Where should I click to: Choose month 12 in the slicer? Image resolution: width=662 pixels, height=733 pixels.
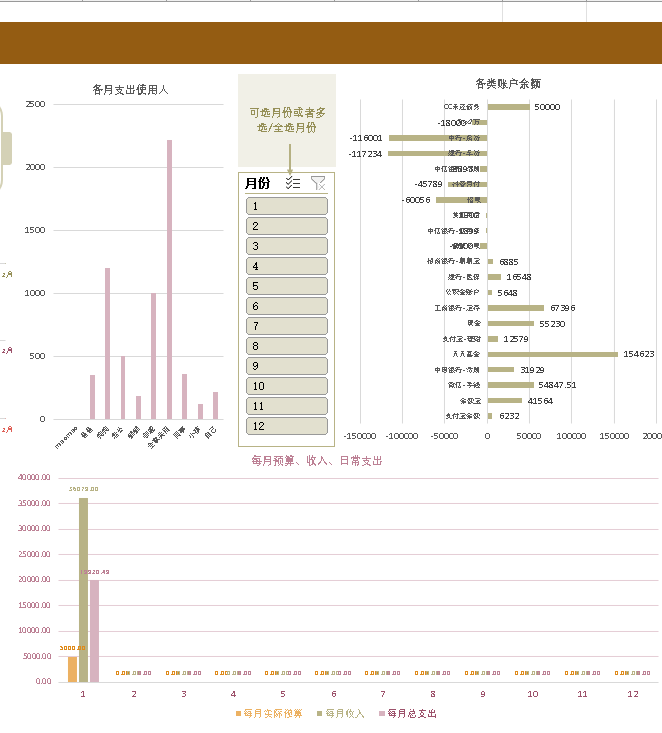(287, 426)
